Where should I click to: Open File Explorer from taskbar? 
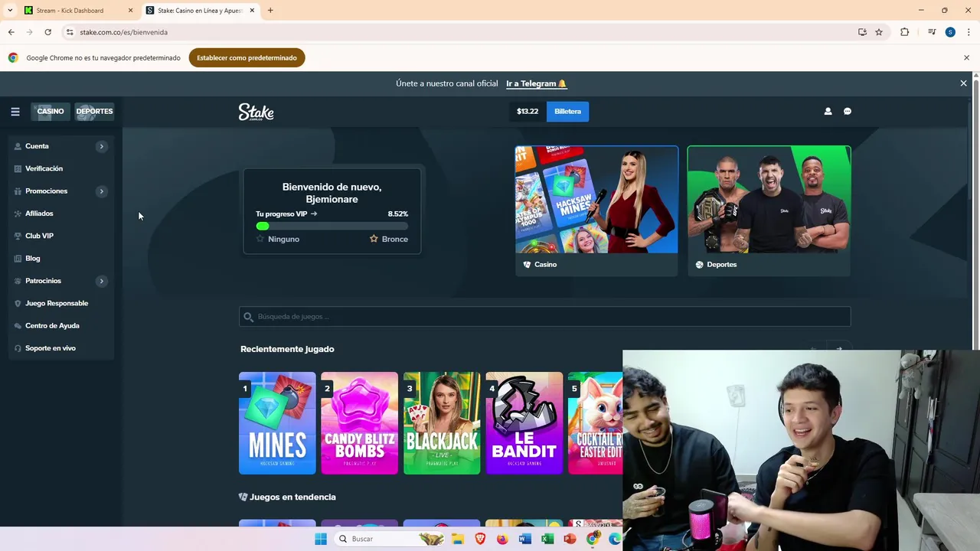pos(458,539)
